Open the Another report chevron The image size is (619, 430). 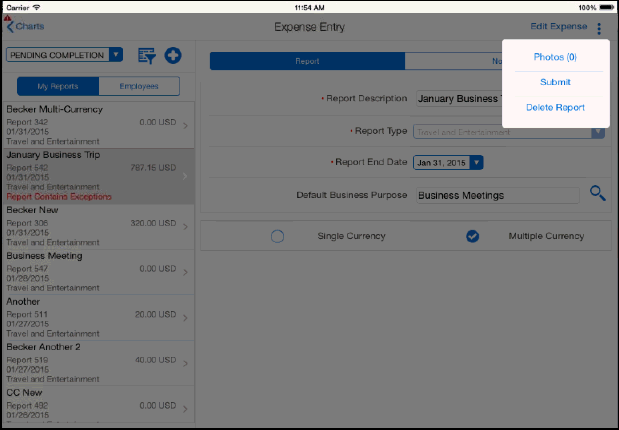click(185, 318)
